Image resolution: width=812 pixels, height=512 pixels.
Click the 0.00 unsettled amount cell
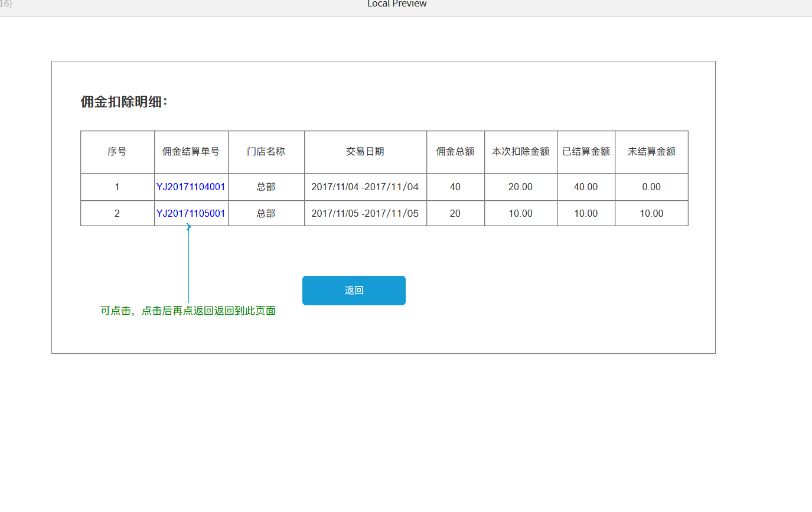coord(651,187)
